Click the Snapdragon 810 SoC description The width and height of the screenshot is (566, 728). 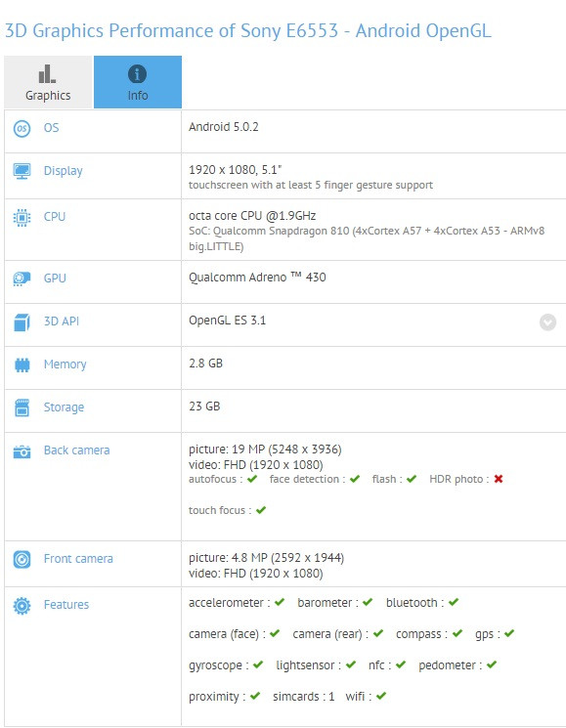367,238
